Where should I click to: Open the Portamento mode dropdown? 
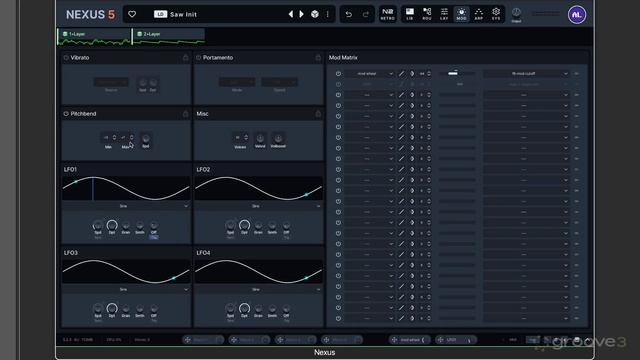click(237, 82)
